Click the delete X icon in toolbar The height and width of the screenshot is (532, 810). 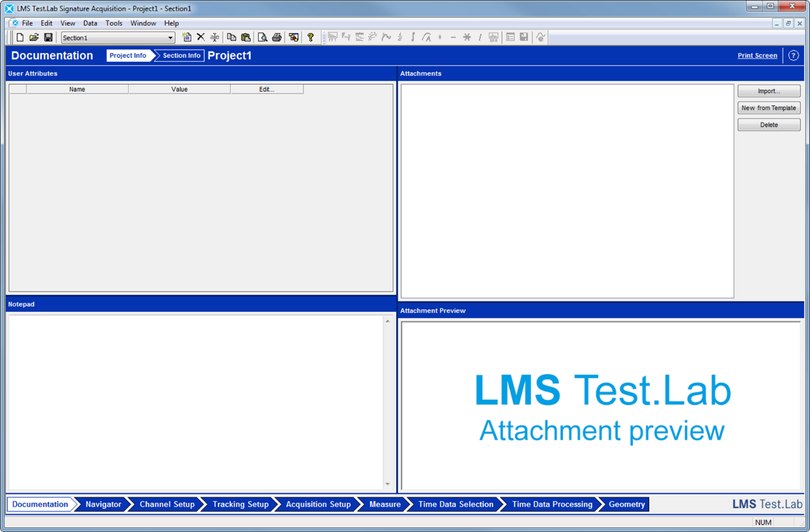(201, 37)
